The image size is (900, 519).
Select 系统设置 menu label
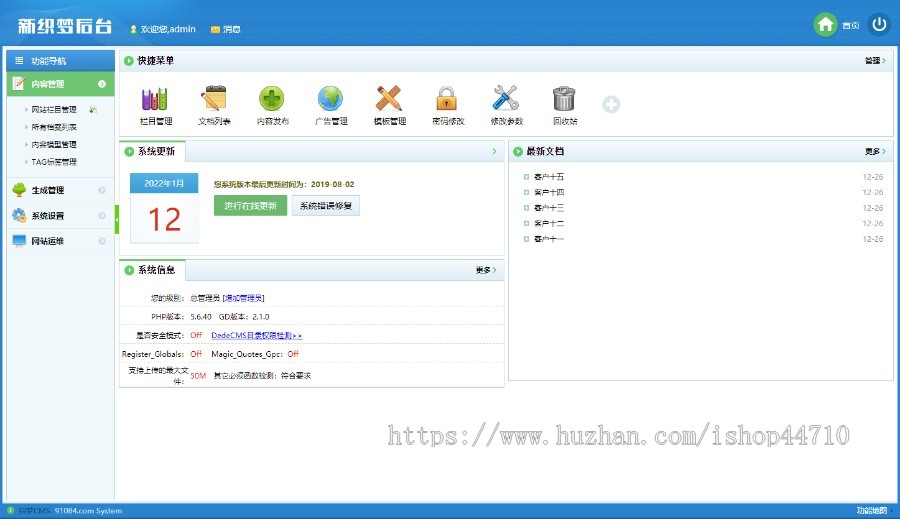pyautogui.click(x=48, y=216)
